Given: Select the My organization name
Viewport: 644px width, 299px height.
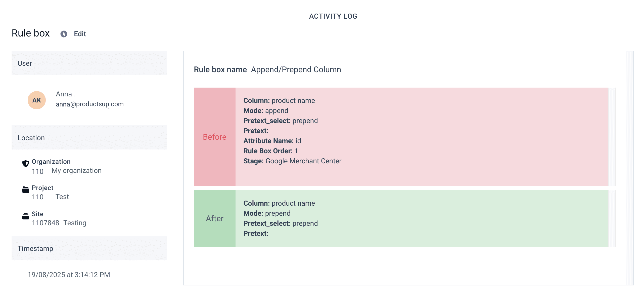Looking at the screenshot, I should [x=76, y=171].
